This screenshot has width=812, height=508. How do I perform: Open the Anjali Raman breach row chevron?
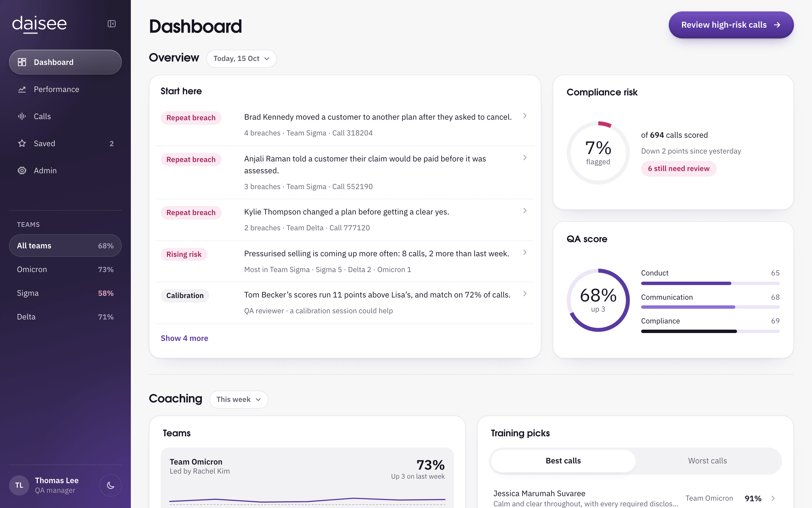[525, 157]
